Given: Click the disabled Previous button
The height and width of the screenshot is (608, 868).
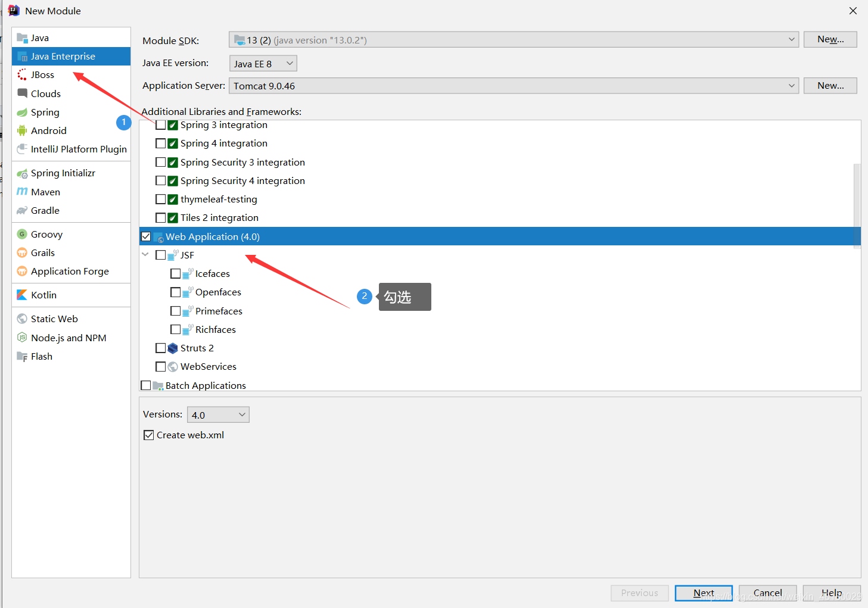Looking at the screenshot, I should click(x=639, y=593).
